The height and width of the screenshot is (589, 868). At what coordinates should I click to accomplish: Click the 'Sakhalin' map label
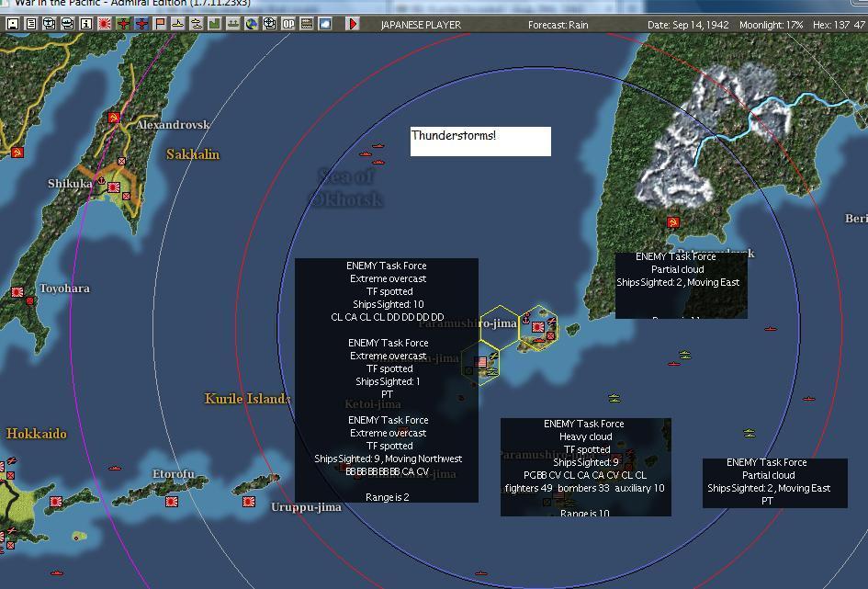pyautogui.click(x=193, y=154)
